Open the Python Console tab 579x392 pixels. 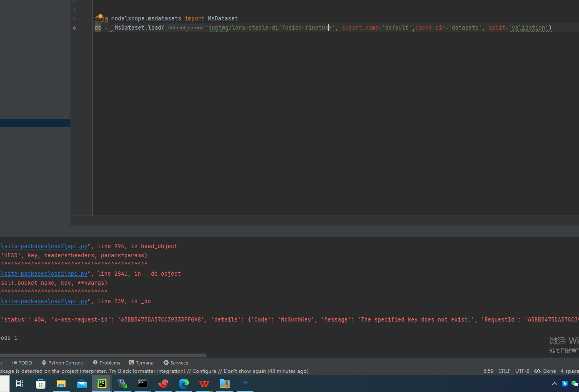62,363
